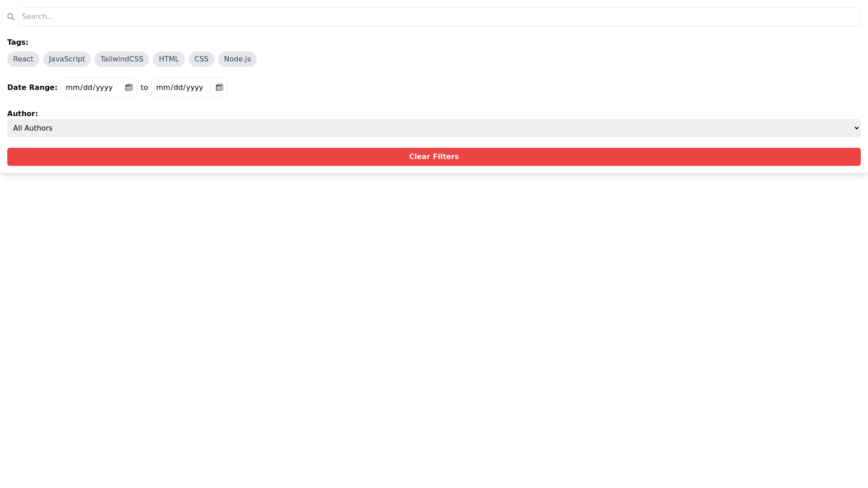Open the start date calendar picker icon

click(129, 87)
